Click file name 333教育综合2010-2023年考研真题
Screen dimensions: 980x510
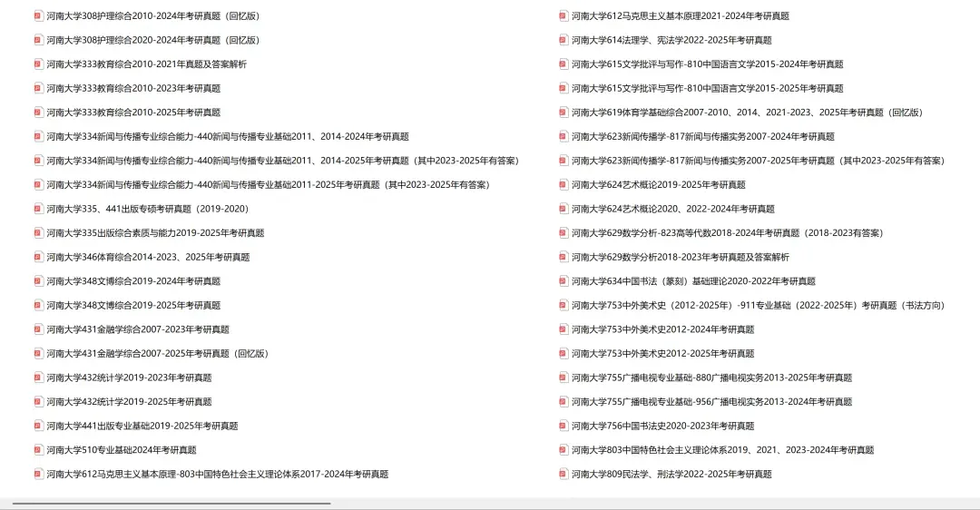tap(133, 88)
